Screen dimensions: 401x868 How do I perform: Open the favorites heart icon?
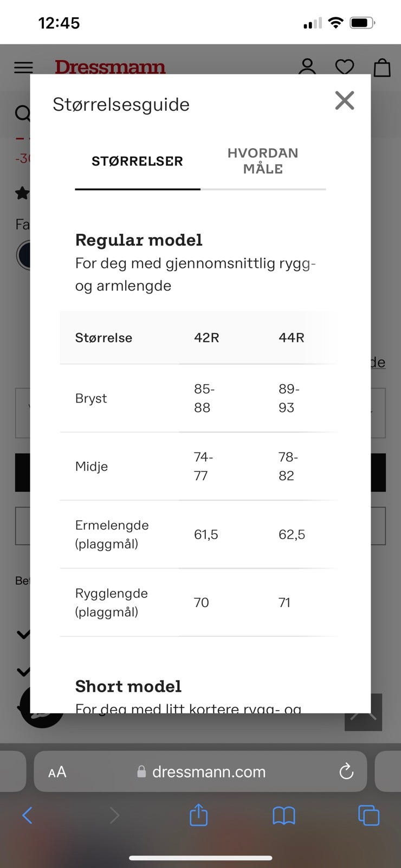(x=345, y=67)
